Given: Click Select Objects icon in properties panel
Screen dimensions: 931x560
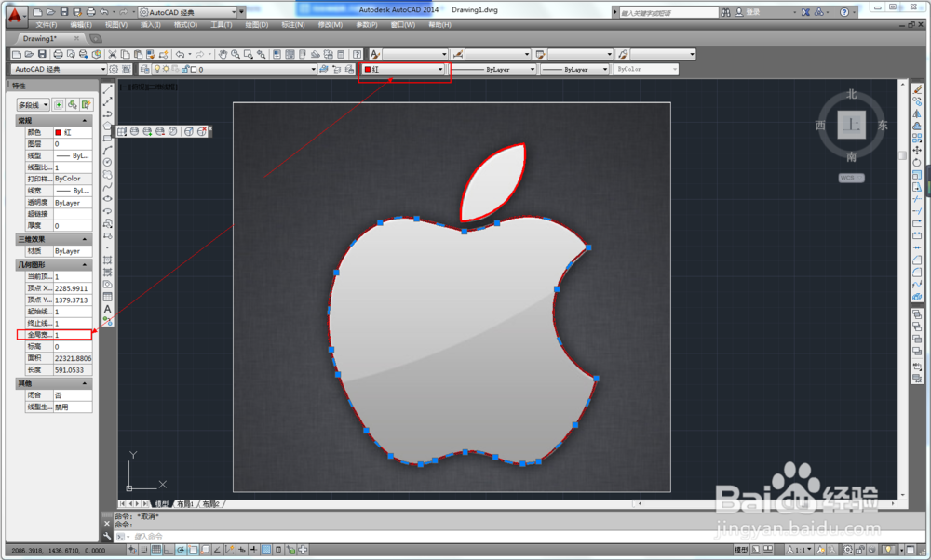Looking at the screenshot, I should coord(73,105).
